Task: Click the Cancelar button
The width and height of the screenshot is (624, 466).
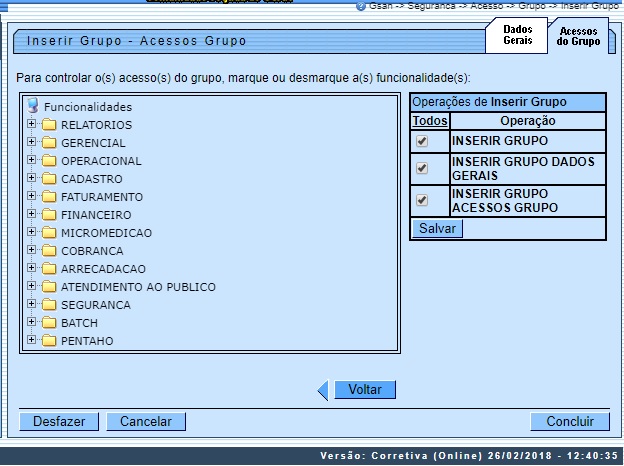Action: pyautogui.click(x=146, y=421)
